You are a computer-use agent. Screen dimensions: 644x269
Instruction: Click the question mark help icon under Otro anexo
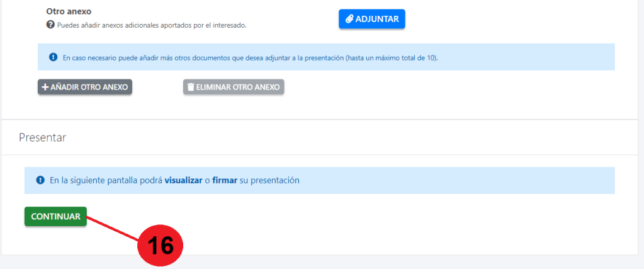(50, 25)
